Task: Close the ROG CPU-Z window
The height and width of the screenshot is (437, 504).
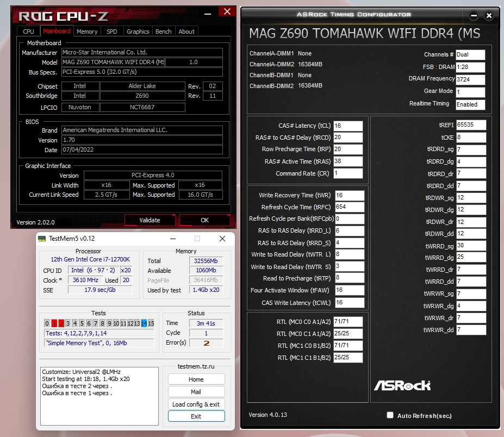Action: point(227,11)
